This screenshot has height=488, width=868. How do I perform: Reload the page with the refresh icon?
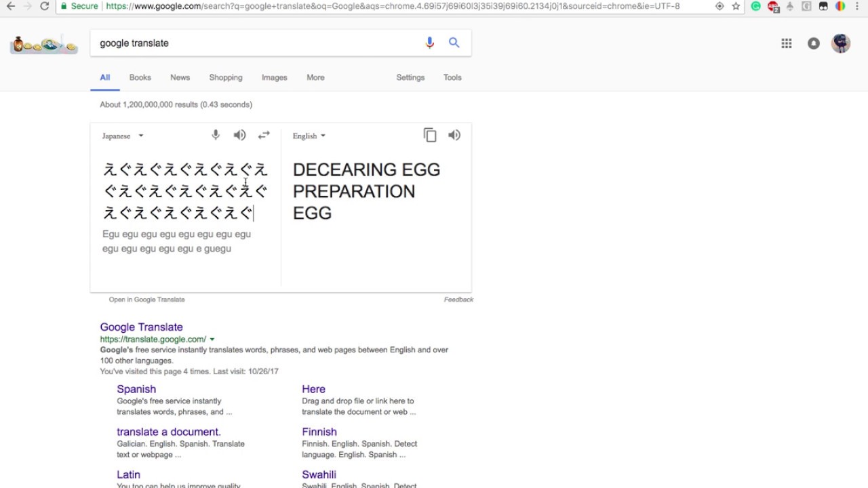pos(45,6)
